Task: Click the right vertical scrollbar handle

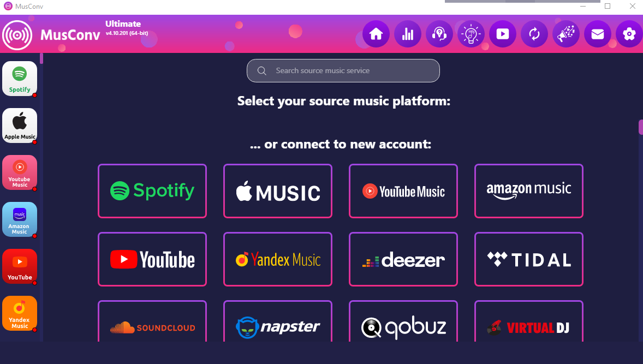Action: tap(640, 127)
